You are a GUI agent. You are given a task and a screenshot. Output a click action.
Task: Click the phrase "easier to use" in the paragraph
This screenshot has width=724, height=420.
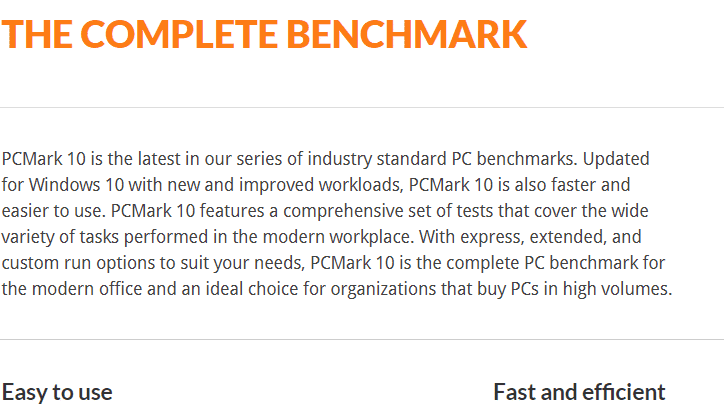[54, 211]
